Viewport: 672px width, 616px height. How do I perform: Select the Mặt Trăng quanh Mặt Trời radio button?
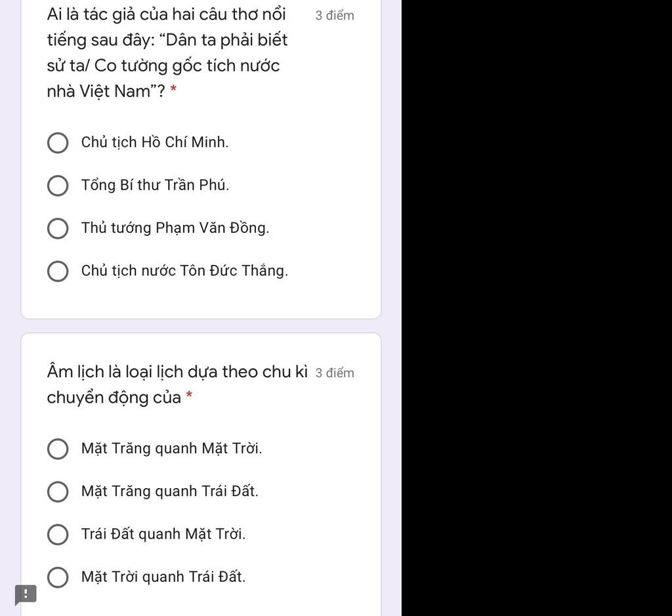[58, 449]
